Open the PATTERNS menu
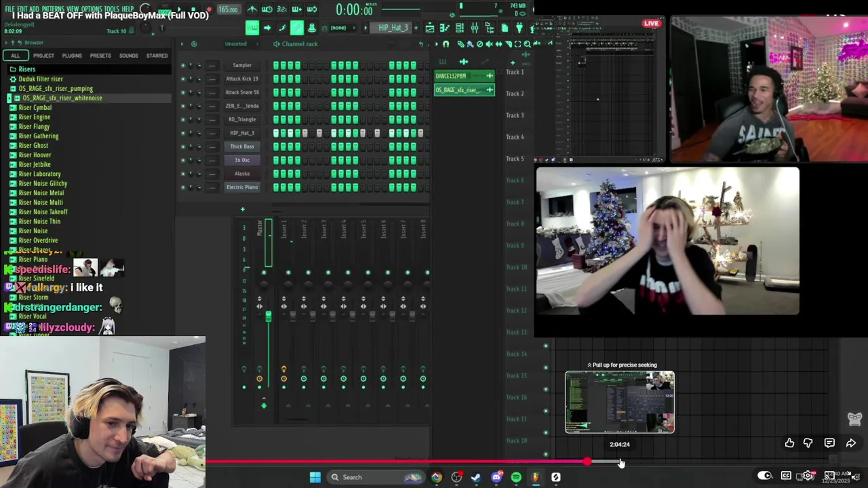868x488 pixels. tap(53, 9)
